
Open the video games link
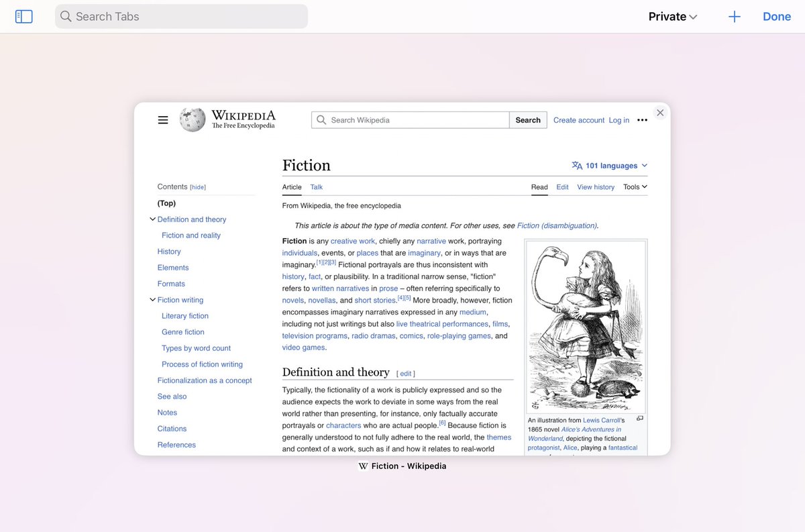pos(303,348)
